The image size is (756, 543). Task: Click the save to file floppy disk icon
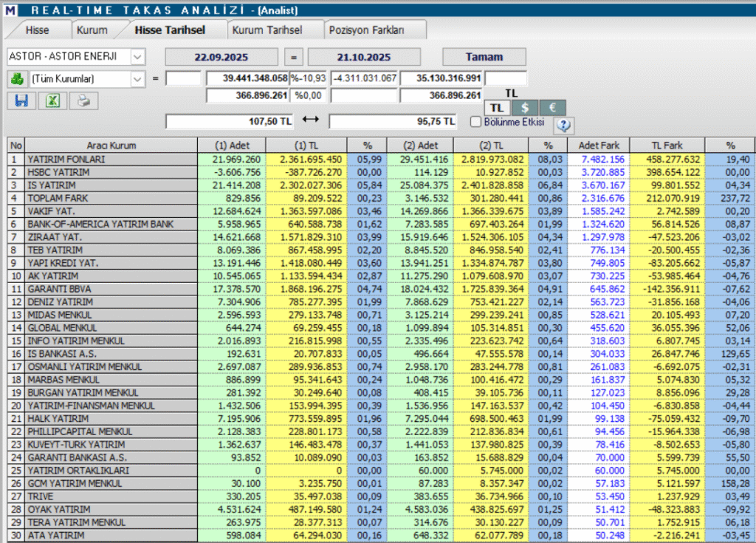pyautogui.click(x=20, y=100)
